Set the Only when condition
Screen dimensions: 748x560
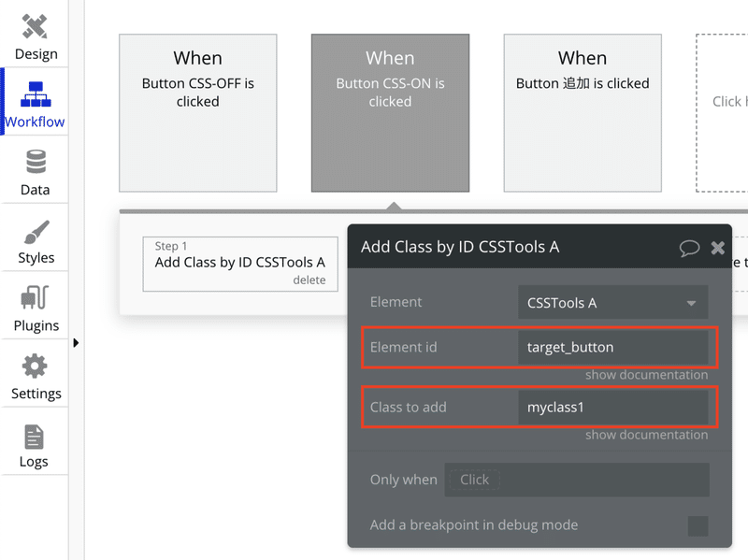pos(577,480)
